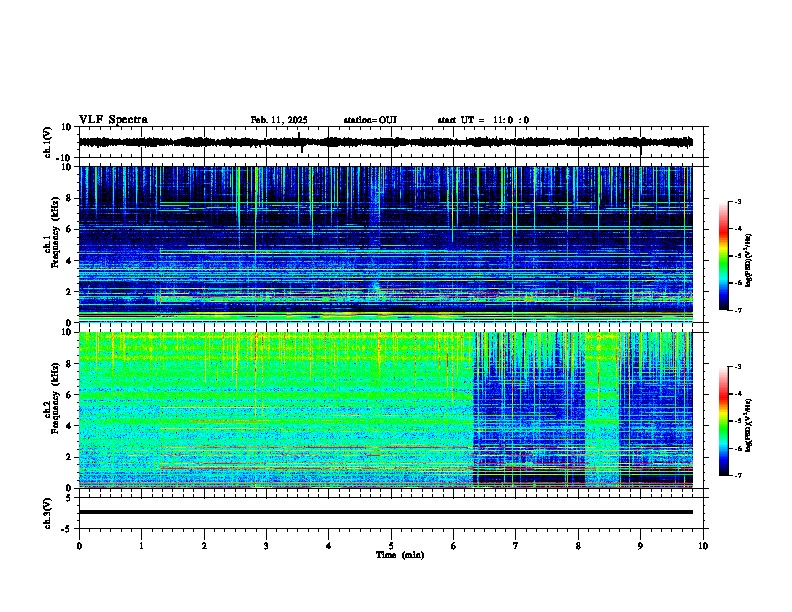Screen dimensions: 792x612
Task: Select the date text "Feb. 11, 2025"
Action: [279, 120]
